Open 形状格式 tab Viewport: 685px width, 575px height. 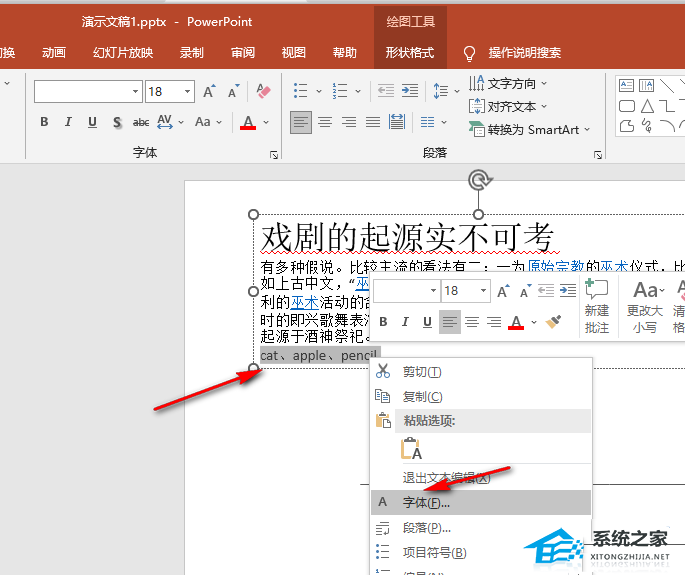coord(410,53)
